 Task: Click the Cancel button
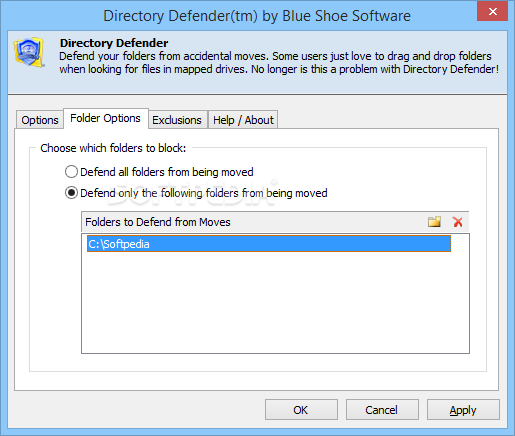point(382,410)
